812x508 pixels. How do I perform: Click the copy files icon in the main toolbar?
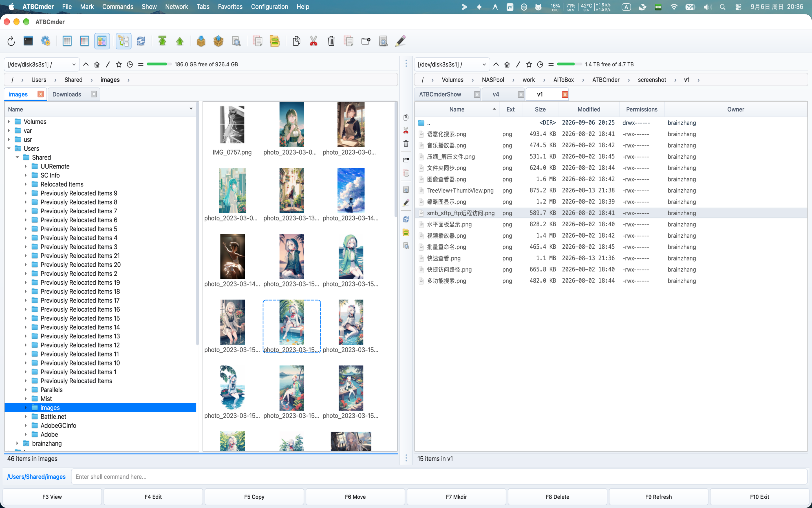click(x=296, y=41)
